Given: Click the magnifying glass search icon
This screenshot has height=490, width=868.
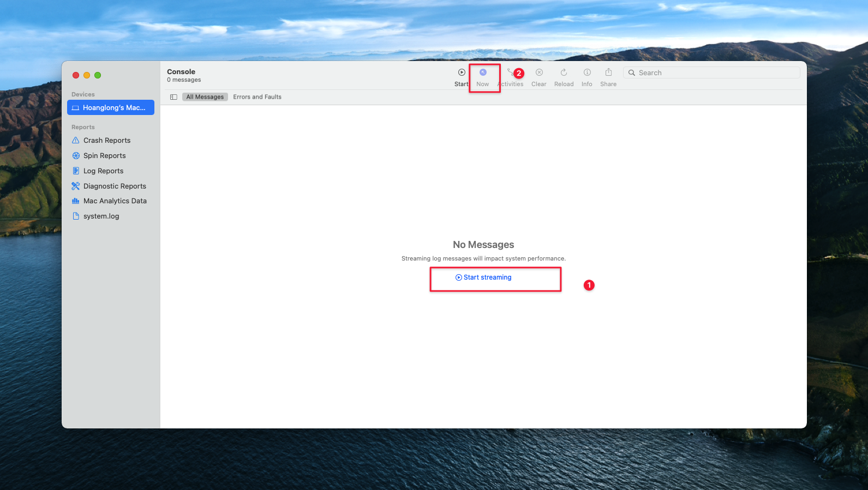Looking at the screenshot, I should pyautogui.click(x=632, y=73).
